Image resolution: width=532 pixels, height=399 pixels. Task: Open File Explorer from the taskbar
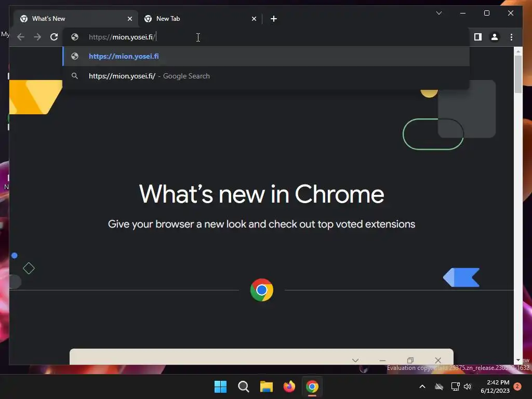pyautogui.click(x=267, y=387)
